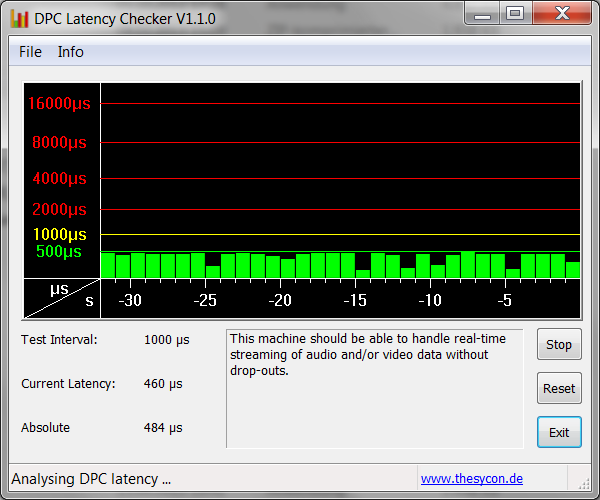The image size is (600, 500).
Task: Click the window resize grip in status bar
Action: [x=584, y=484]
